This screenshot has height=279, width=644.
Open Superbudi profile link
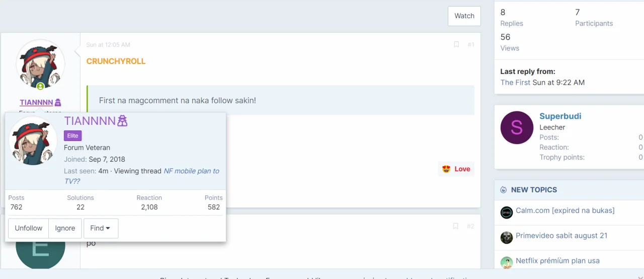click(560, 116)
